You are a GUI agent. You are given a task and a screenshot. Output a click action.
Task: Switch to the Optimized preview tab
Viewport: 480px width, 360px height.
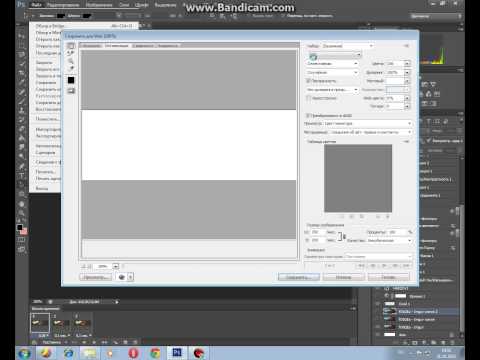point(117,45)
